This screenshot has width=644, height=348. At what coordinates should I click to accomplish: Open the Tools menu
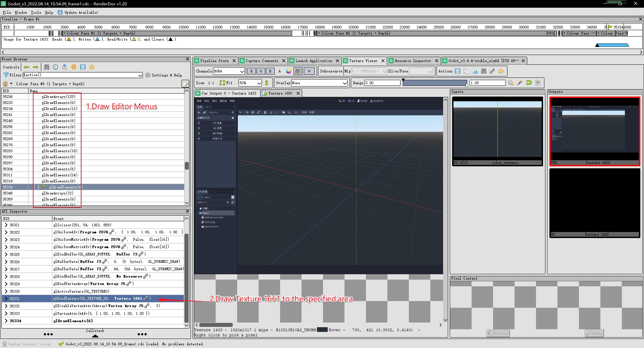pyautogui.click(x=36, y=12)
